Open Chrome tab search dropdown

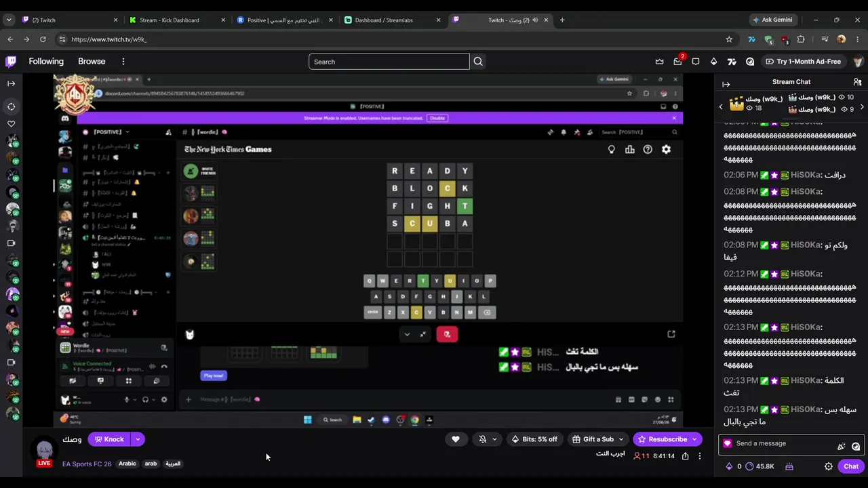click(9, 20)
